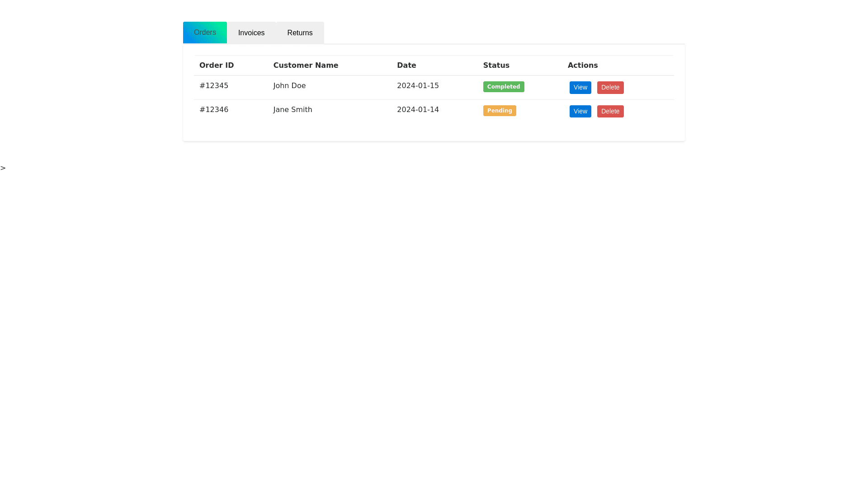
Task: Open the Invoices tab
Action: click(251, 33)
